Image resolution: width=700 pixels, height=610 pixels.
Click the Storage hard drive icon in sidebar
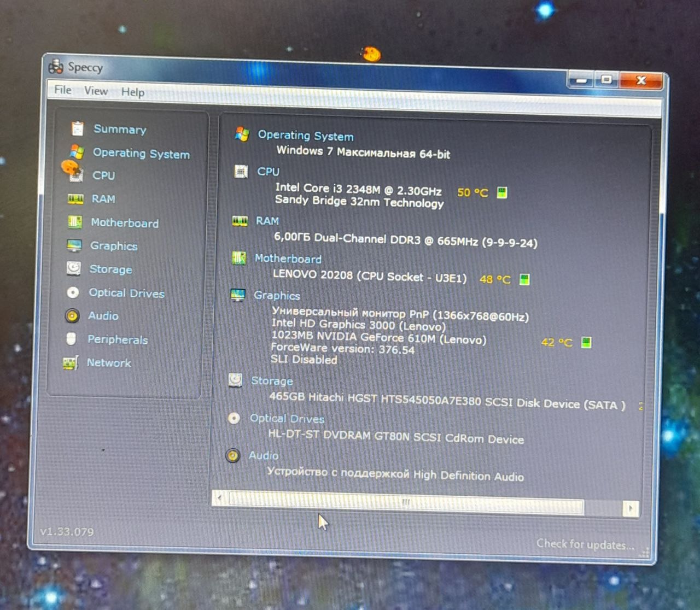73,268
